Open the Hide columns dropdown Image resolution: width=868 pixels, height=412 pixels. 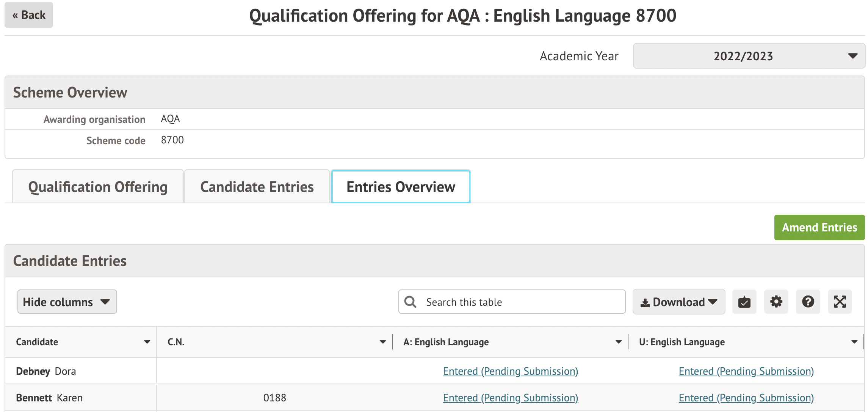tap(67, 302)
